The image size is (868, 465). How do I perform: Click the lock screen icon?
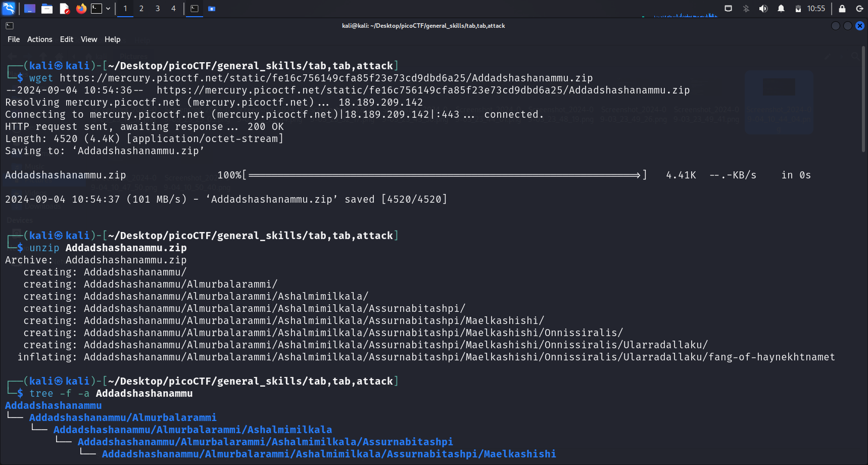click(x=842, y=9)
